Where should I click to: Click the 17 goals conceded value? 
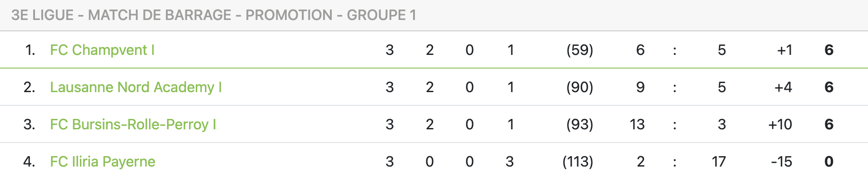(x=719, y=162)
